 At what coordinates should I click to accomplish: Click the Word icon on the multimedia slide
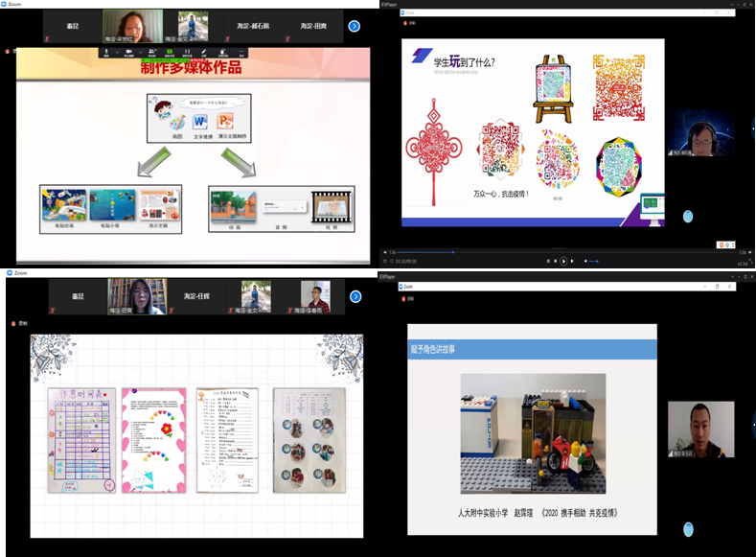tap(200, 122)
